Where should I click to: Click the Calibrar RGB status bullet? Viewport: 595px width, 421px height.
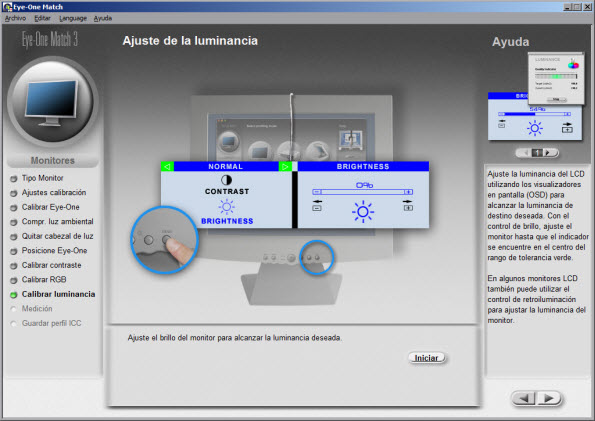pyautogui.click(x=14, y=280)
